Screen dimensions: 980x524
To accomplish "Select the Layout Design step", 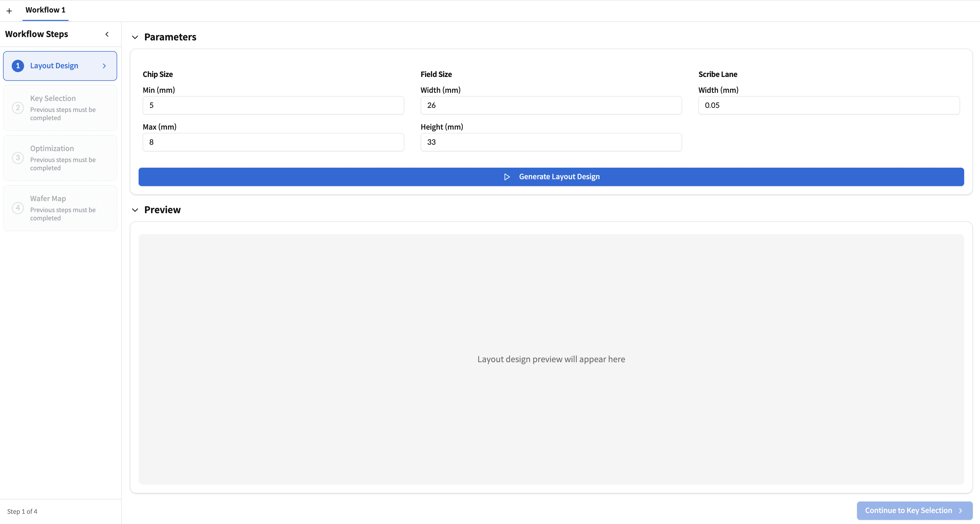I will point(60,66).
